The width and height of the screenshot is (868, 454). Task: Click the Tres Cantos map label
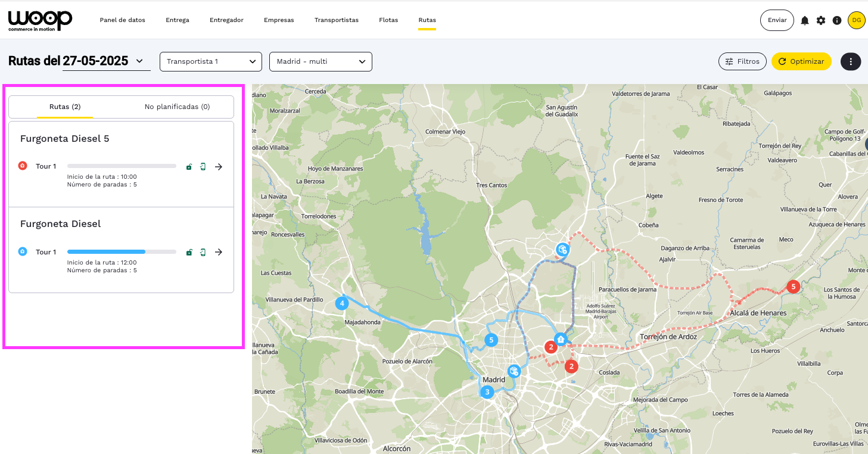492,185
